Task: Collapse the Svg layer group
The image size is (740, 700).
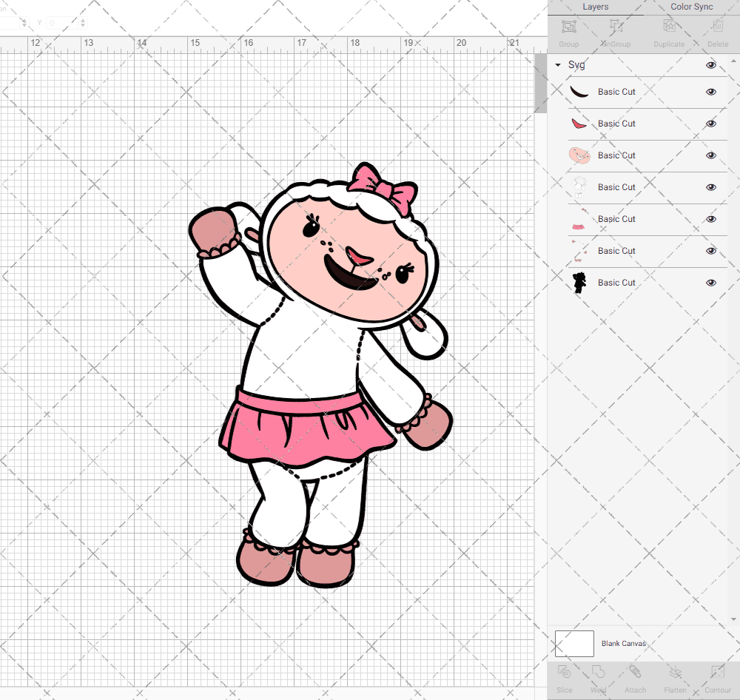Action: [x=558, y=65]
